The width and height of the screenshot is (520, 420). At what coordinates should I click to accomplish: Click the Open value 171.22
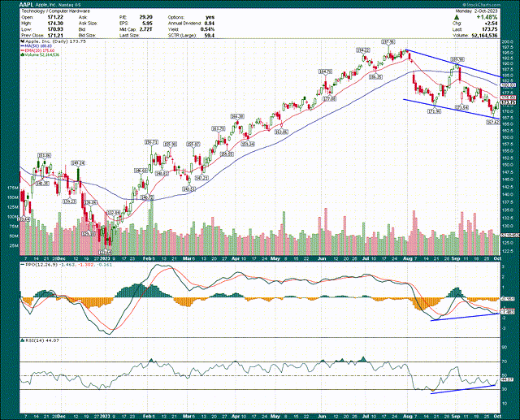click(55, 17)
